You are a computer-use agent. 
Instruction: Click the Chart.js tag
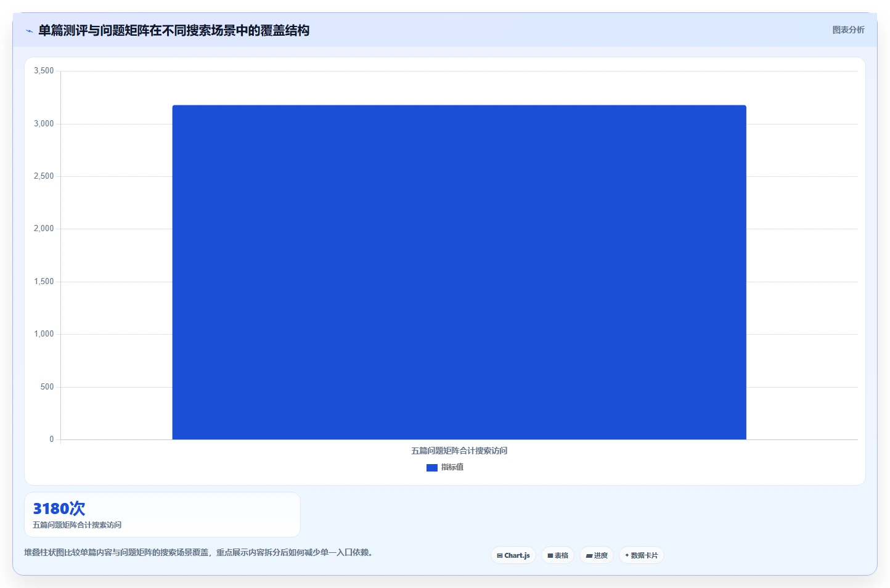[x=513, y=555]
